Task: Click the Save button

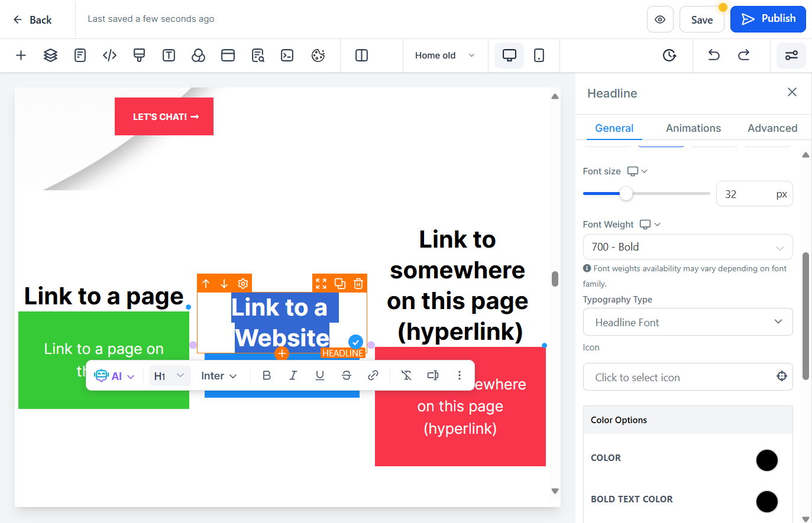Action: tap(702, 20)
